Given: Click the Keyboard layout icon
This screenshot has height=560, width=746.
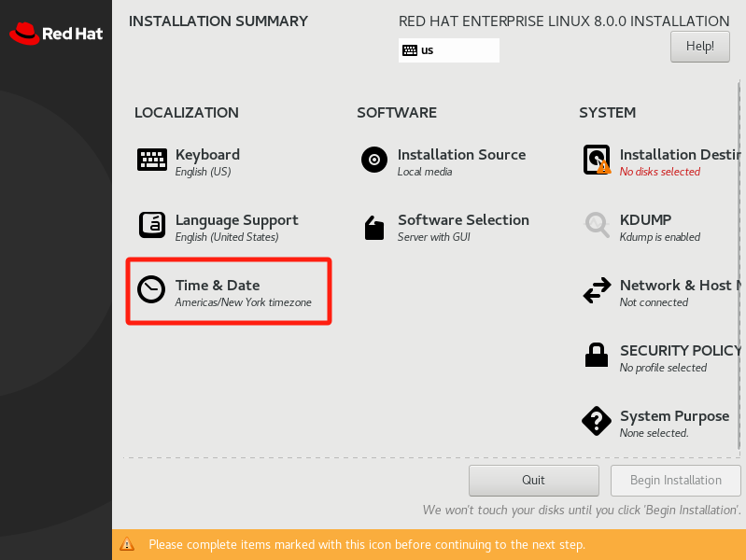Looking at the screenshot, I should (152, 160).
